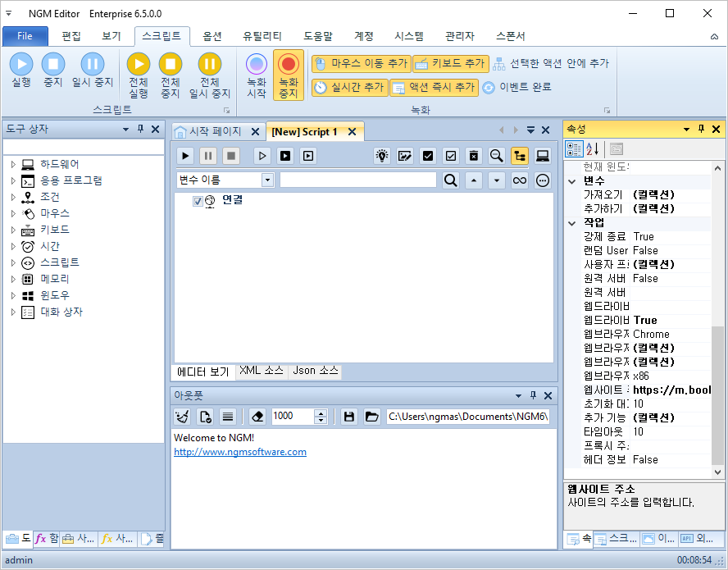The width and height of the screenshot is (728, 570).
Task: Expand the 시간 toolbox node
Action: tap(13, 246)
